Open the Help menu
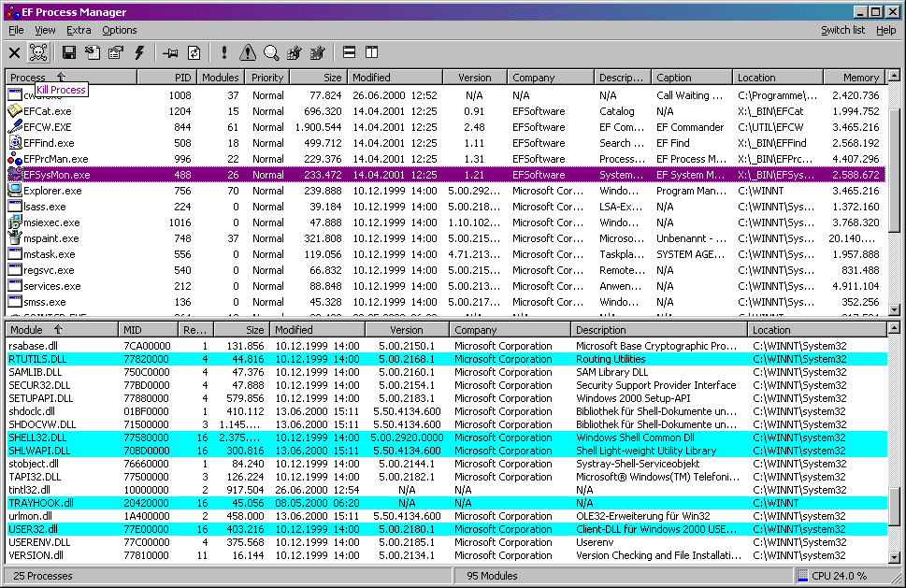The image size is (906, 588). point(886,30)
